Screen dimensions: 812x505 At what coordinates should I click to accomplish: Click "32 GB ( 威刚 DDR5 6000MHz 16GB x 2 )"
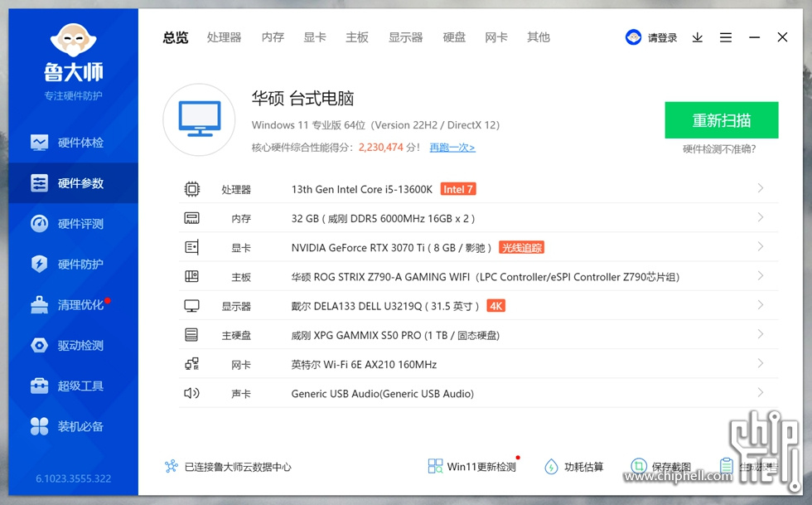tap(383, 219)
